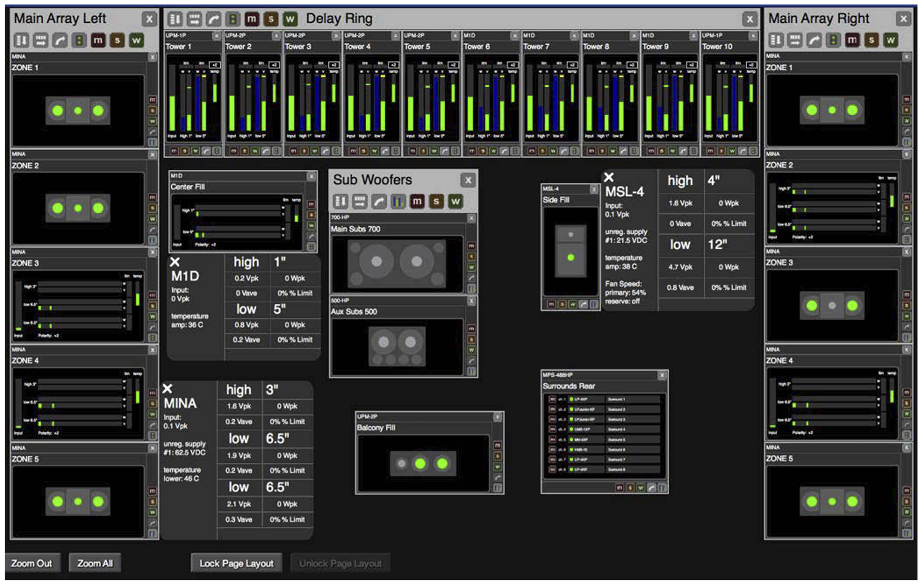Solo ZONE 1 in Main Array Left

(x=152, y=110)
